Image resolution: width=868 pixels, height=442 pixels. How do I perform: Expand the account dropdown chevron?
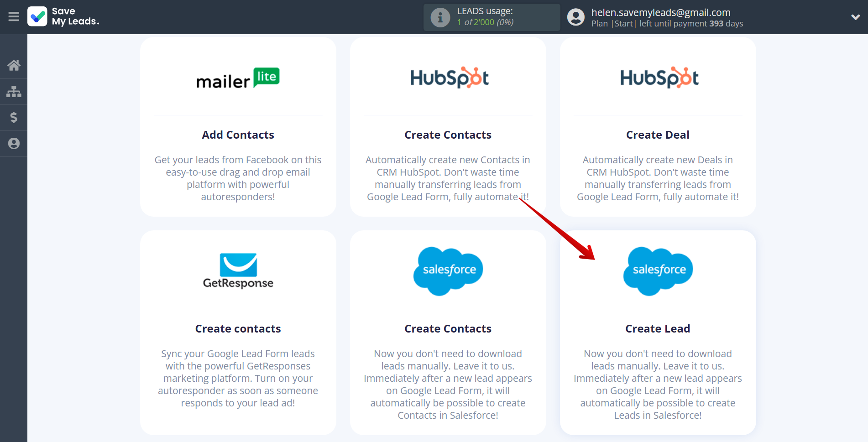click(x=856, y=17)
